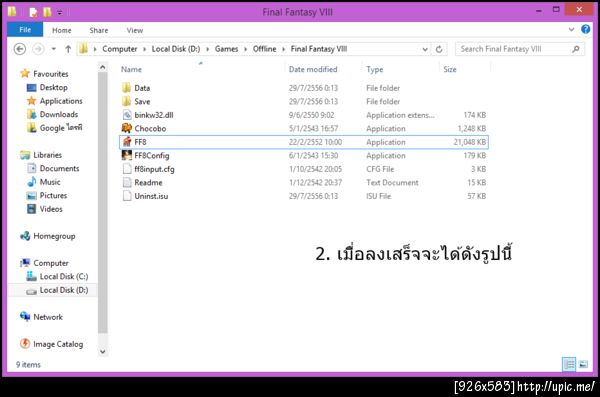
Task: Open Network in the navigation pane
Action: click(48, 317)
